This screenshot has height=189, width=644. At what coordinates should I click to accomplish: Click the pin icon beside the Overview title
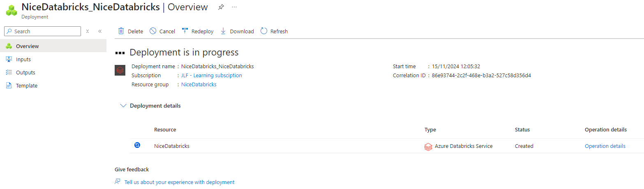(221, 7)
